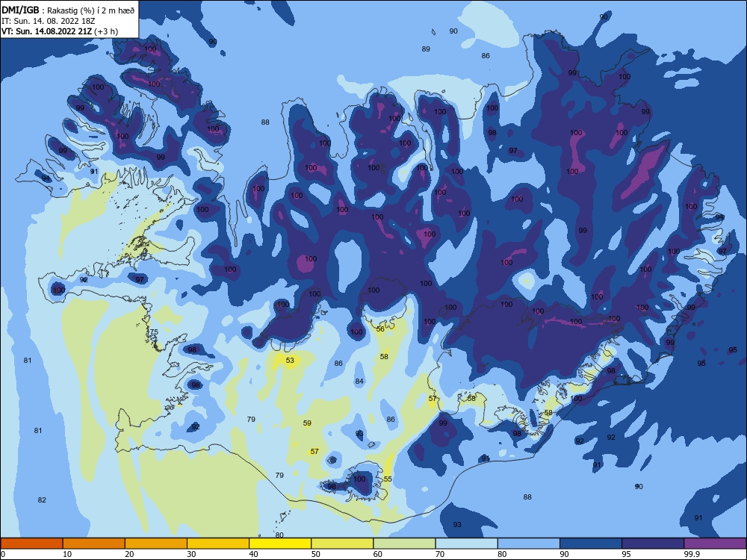Click the humidity value 84 on map
Screen dimensions: 747x560
[359, 381]
